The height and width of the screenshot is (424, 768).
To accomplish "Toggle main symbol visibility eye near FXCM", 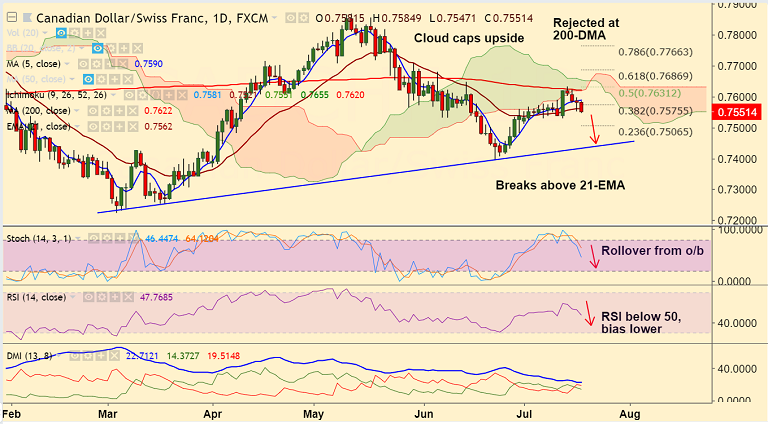I will (x=291, y=18).
